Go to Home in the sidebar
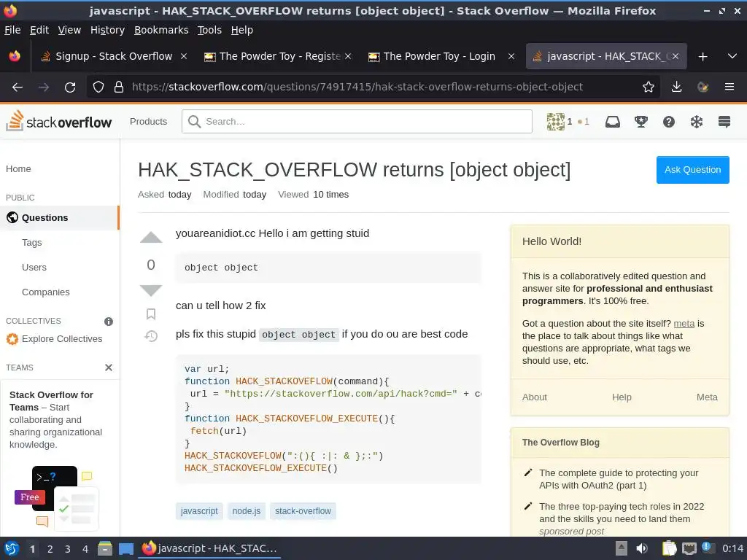The image size is (747, 560). pyautogui.click(x=18, y=169)
